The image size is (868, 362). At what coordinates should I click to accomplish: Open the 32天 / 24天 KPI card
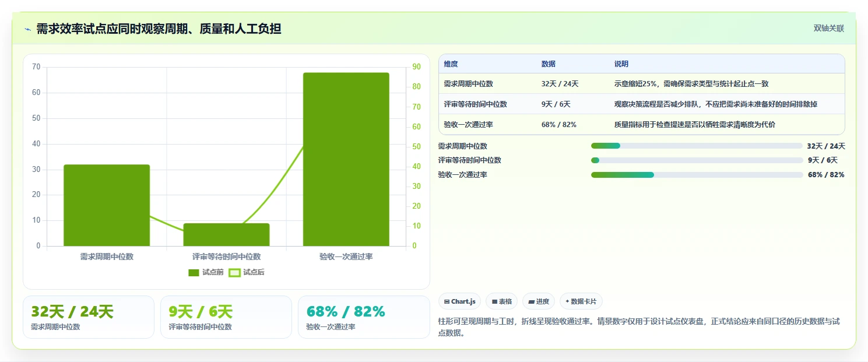[x=89, y=317]
